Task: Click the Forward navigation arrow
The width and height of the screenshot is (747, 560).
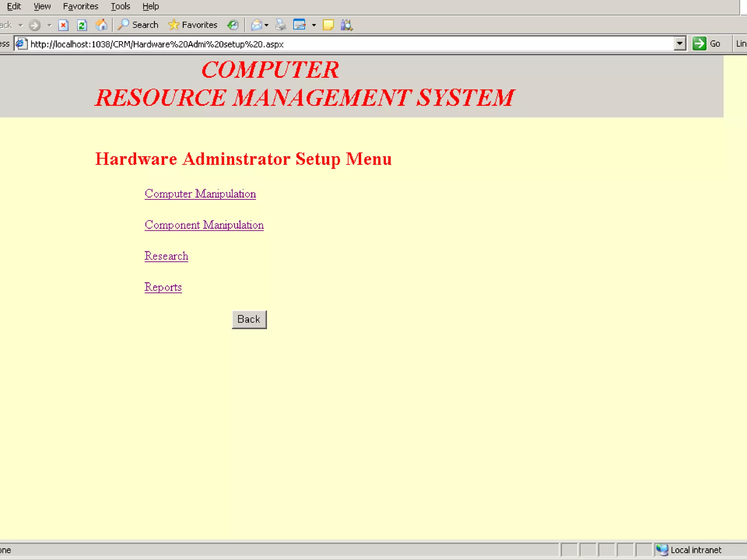Action: coord(35,25)
